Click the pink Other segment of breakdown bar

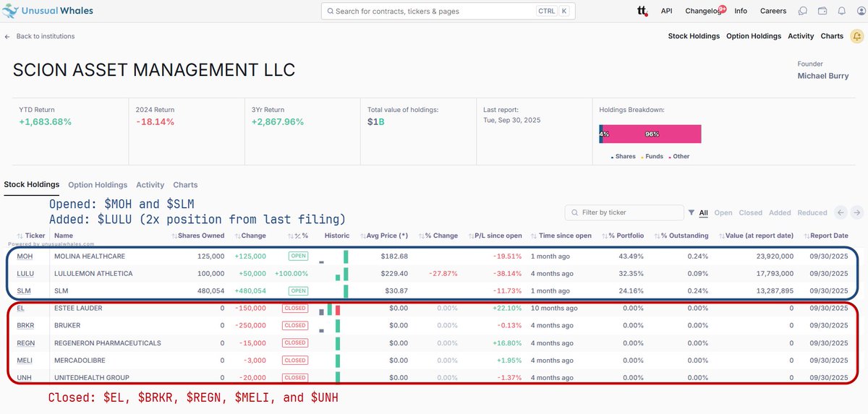pyautogui.click(x=652, y=134)
